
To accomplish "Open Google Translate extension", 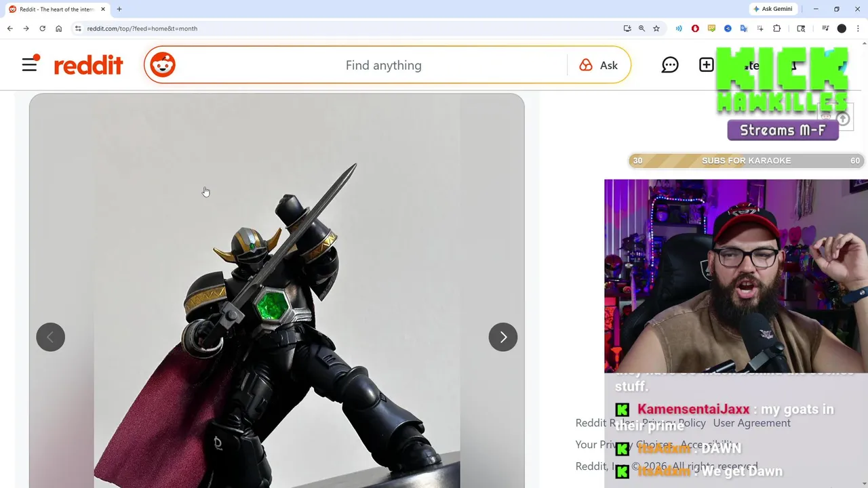I will tap(744, 28).
